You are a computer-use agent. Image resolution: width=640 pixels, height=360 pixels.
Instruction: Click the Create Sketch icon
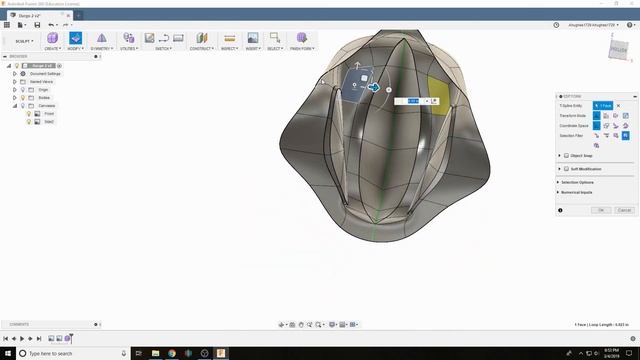149,38
